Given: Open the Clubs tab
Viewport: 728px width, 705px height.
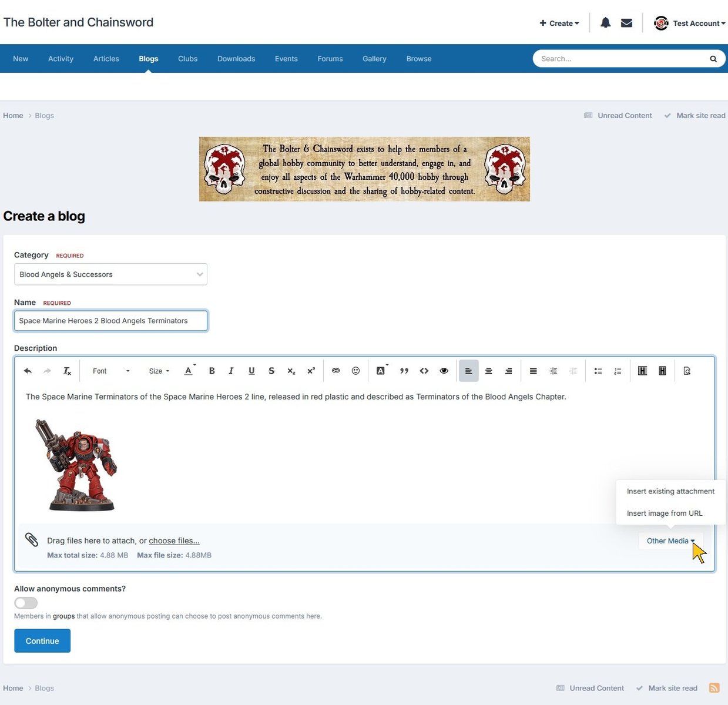Looking at the screenshot, I should 188,59.
